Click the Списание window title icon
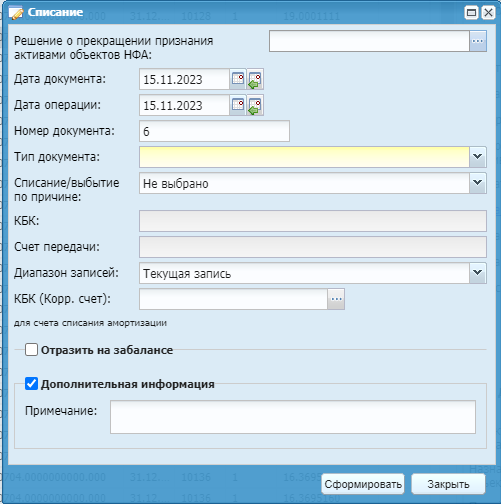The width and height of the screenshot is (501, 504). click(x=16, y=12)
